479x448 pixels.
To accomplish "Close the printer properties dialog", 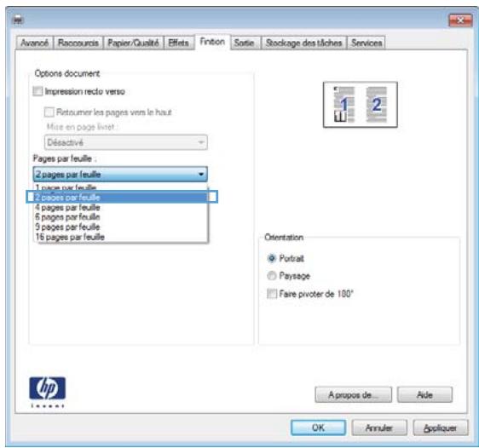I will 460,20.
